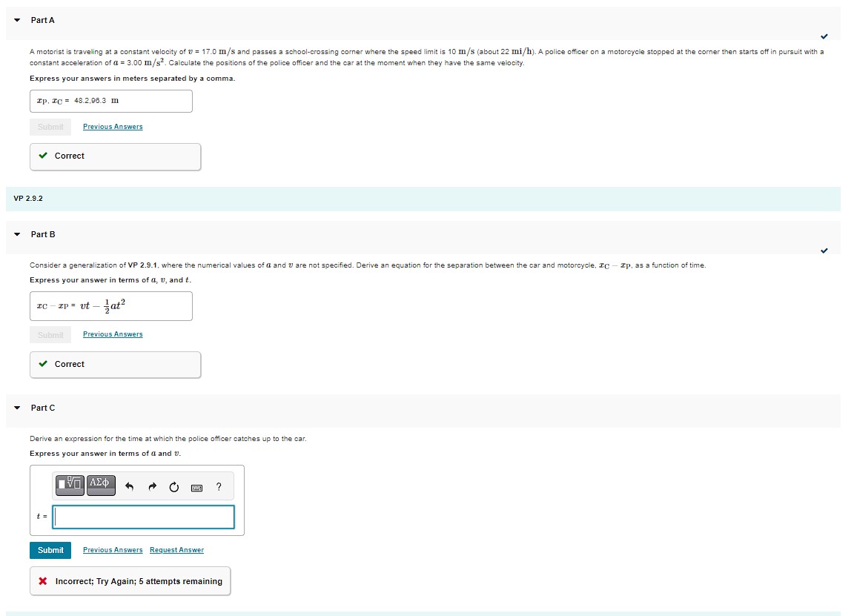Open Previous Answers for Part B
854x616 pixels.
coord(112,334)
